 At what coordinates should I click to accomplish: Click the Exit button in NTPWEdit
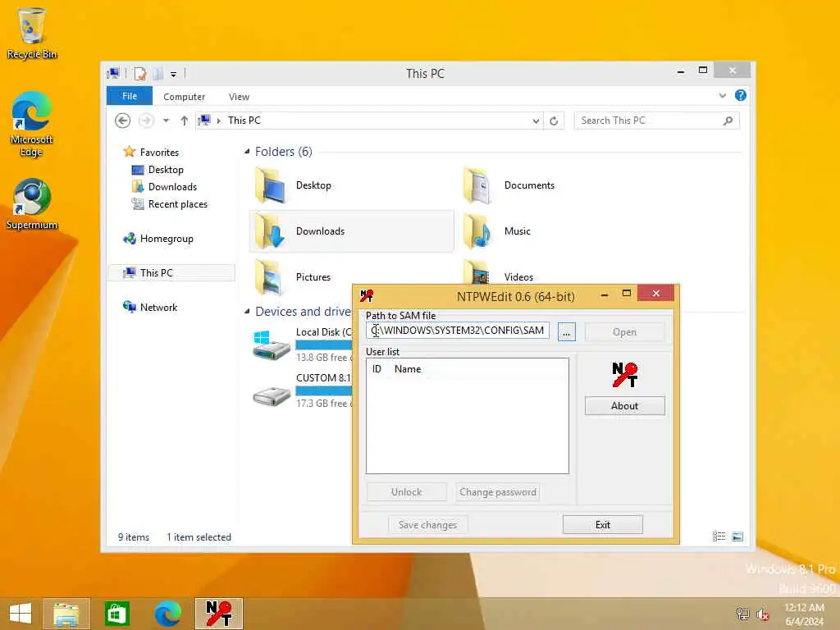tap(603, 524)
